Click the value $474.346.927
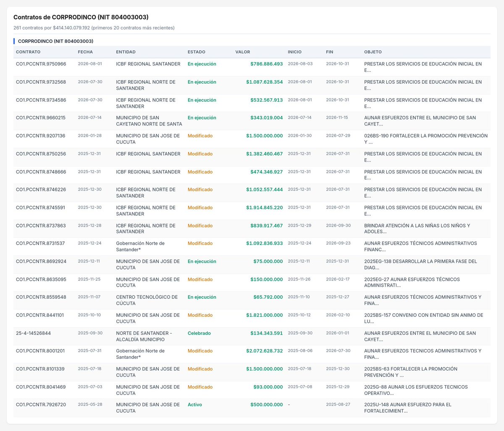The image size is (504, 431). pos(267,172)
